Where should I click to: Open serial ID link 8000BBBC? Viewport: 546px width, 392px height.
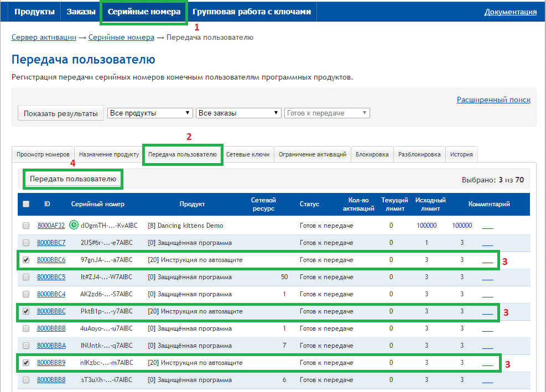[x=51, y=311]
